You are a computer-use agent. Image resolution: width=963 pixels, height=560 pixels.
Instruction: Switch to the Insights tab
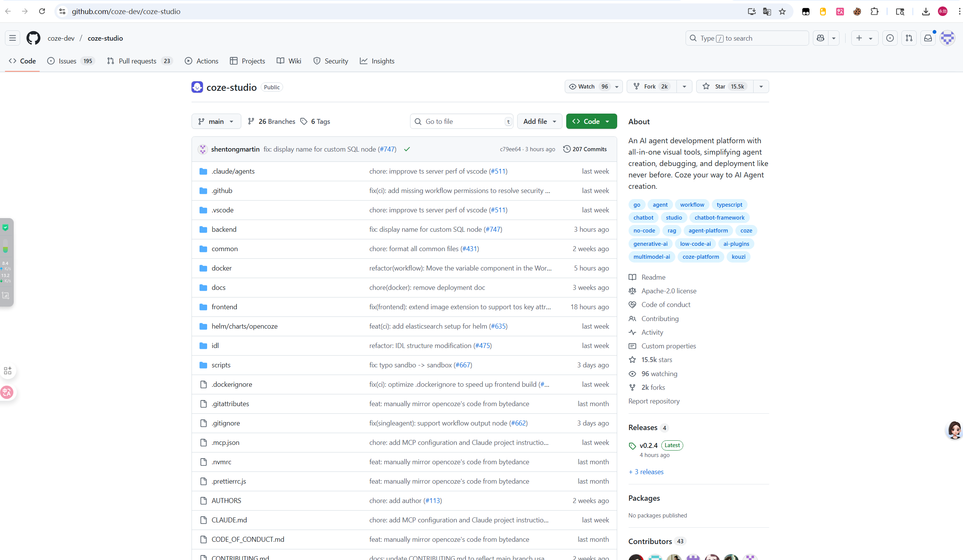point(377,61)
